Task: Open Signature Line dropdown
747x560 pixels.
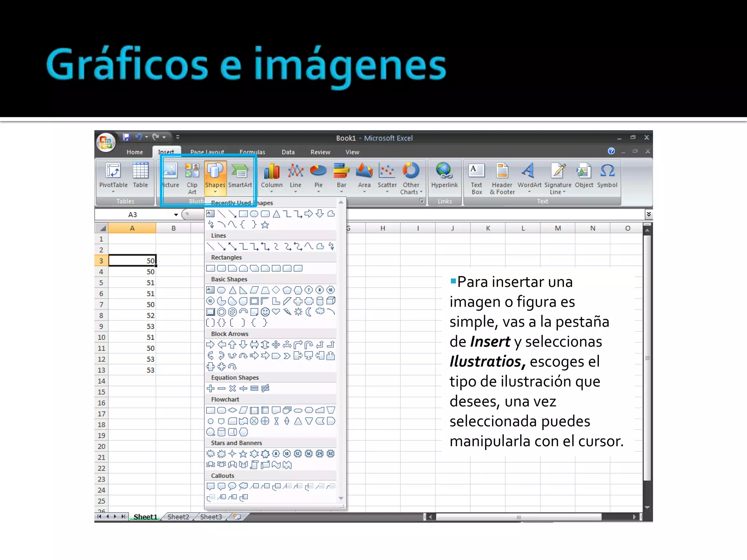Action: click(564, 192)
